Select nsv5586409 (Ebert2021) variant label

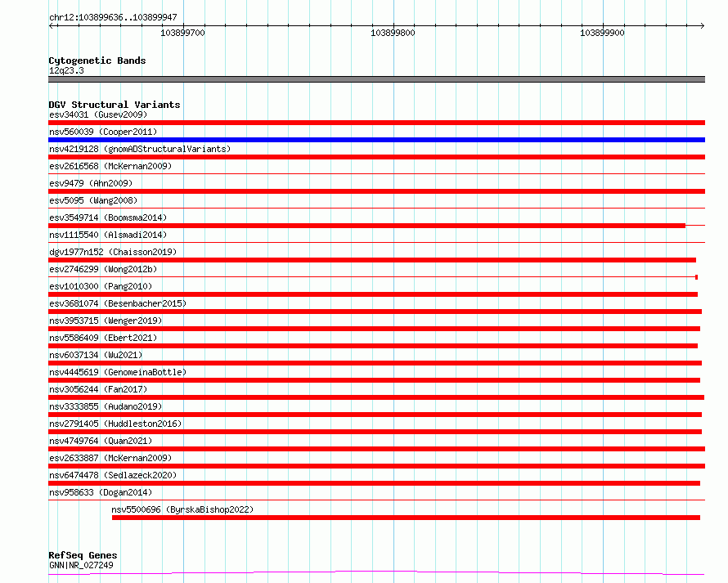tap(103, 338)
